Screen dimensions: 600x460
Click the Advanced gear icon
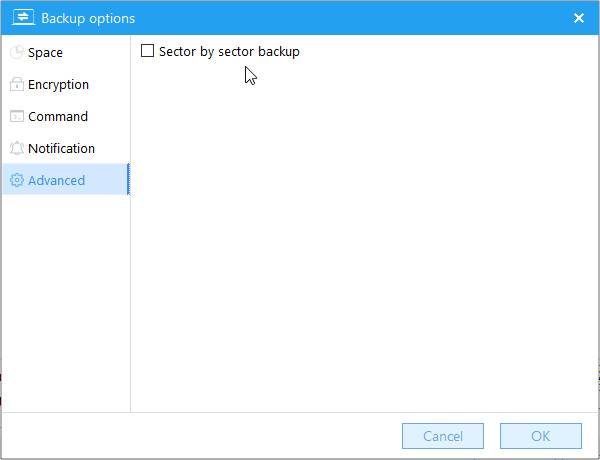pyautogui.click(x=16, y=180)
